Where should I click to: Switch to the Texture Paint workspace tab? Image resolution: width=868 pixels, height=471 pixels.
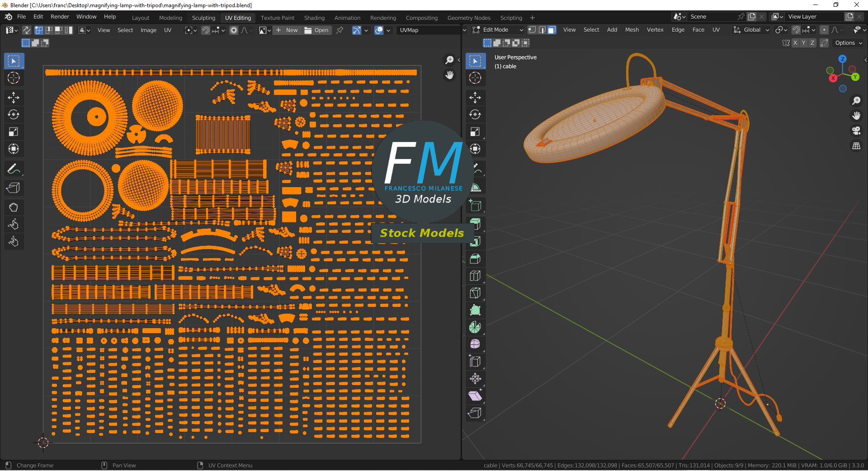(x=277, y=18)
